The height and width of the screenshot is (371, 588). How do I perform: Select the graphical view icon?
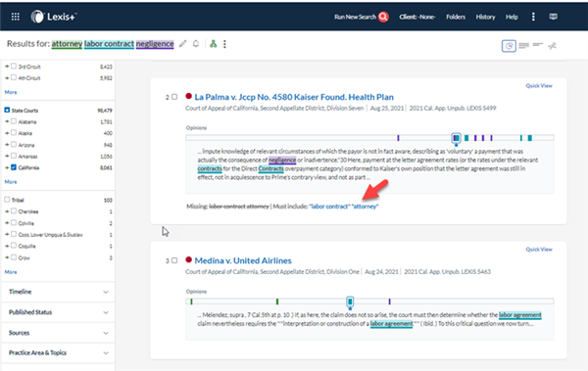pos(509,46)
